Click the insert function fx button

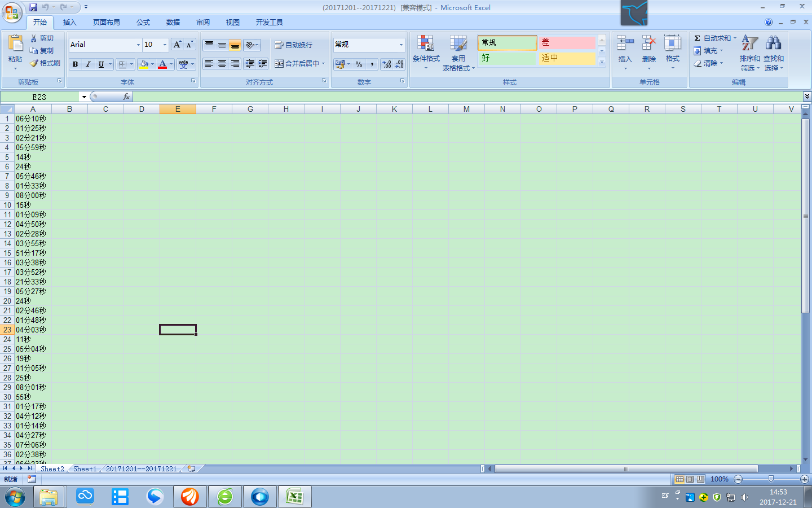(x=126, y=97)
